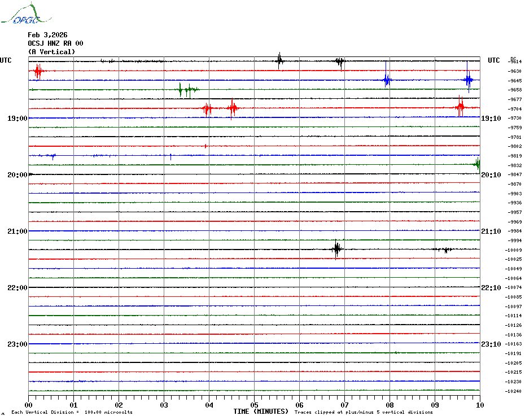
Task: Click the DC value '-9677'
Action: pyautogui.click(x=515, y=99)
